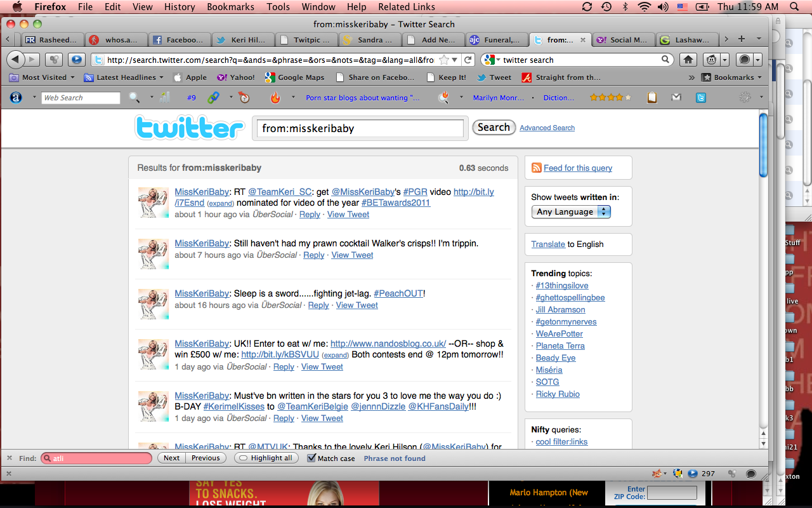Click the Home button in Firefox toolbar
The height and width of the screenshot is (508, 812).
pyautogui.click(x=688, y=60)
